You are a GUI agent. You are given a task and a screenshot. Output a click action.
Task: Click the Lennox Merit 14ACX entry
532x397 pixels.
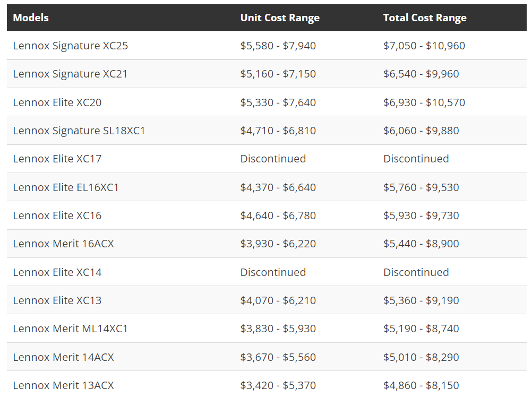pos(63,357)
